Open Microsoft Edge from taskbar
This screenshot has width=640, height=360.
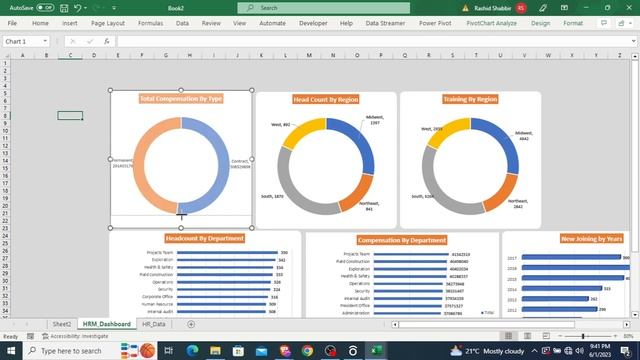[x=192, y=351]
